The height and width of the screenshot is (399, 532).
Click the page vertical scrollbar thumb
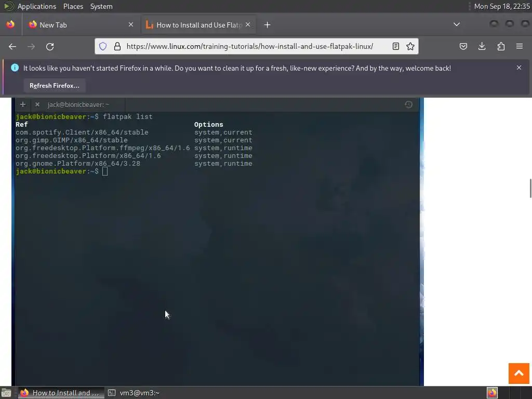point(530,188)
